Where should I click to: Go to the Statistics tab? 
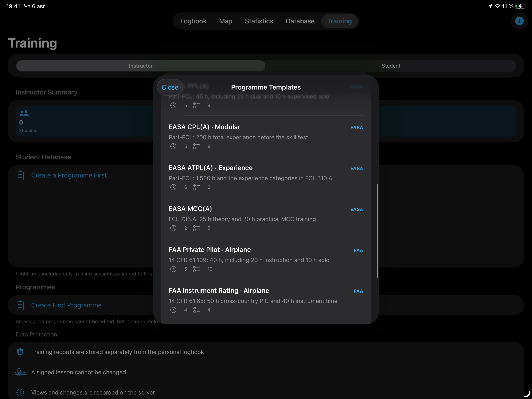[259, 21]
